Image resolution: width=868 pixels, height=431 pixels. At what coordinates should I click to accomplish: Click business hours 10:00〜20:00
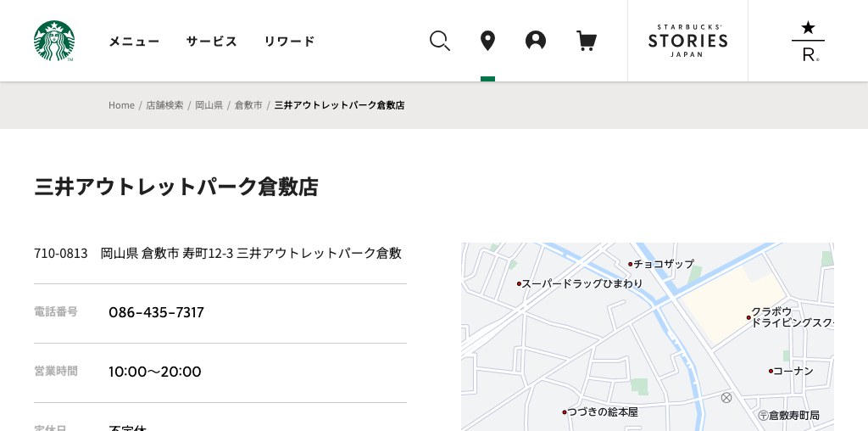tap(155, 372)
